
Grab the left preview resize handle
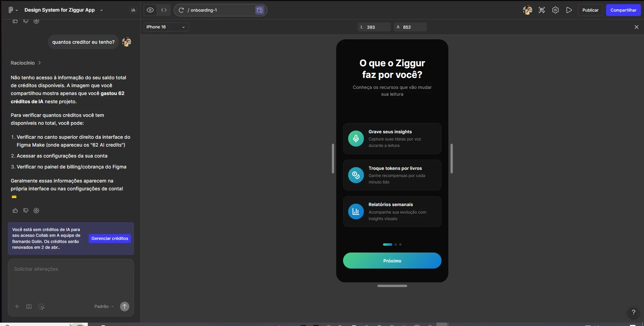[x=333, y=159]
